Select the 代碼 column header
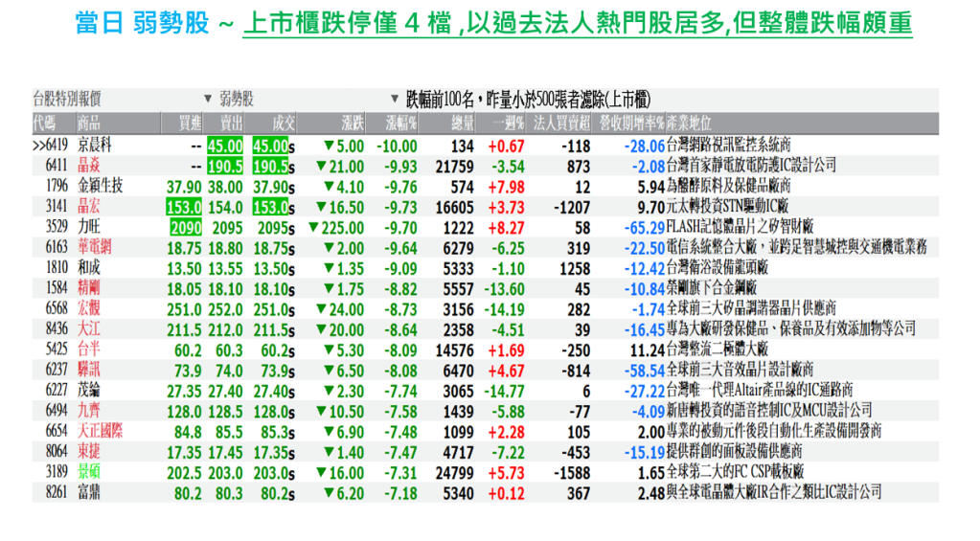The image size is (980, 541). 44,123
